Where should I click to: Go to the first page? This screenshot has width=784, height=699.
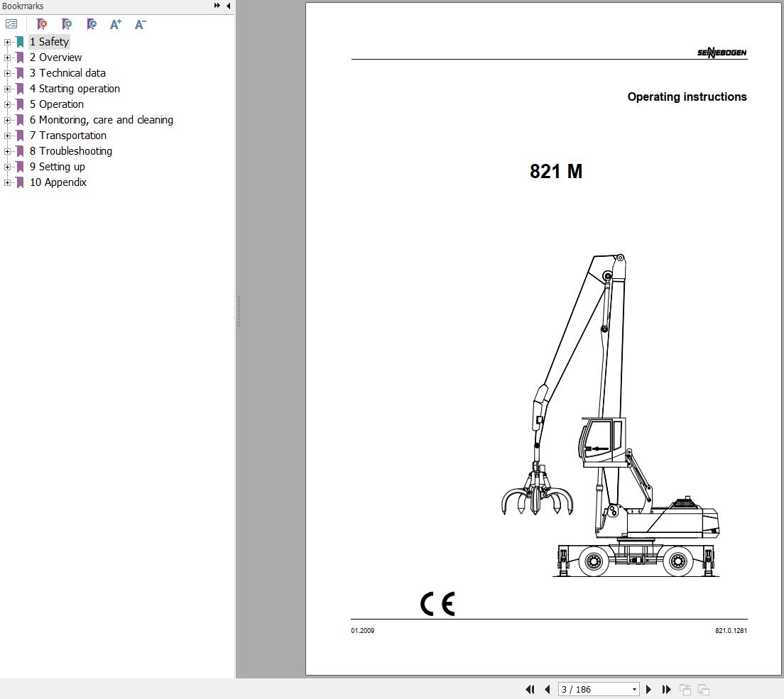coord(530,690)
